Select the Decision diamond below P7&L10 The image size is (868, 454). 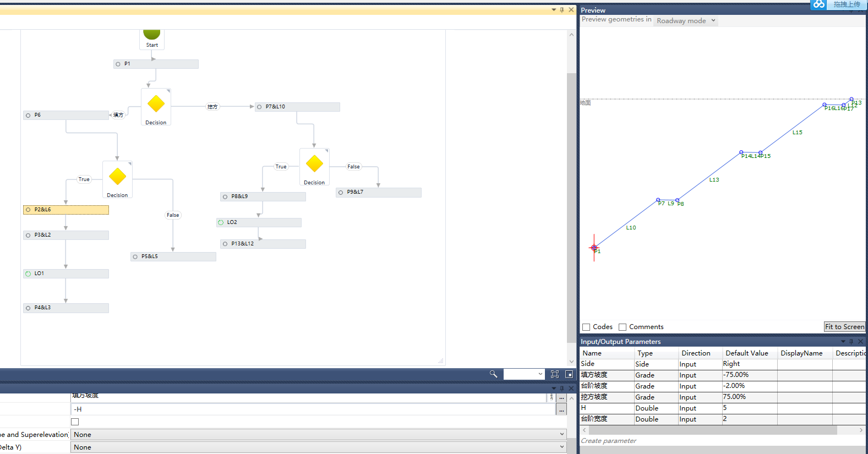click(x=314, y=163)
